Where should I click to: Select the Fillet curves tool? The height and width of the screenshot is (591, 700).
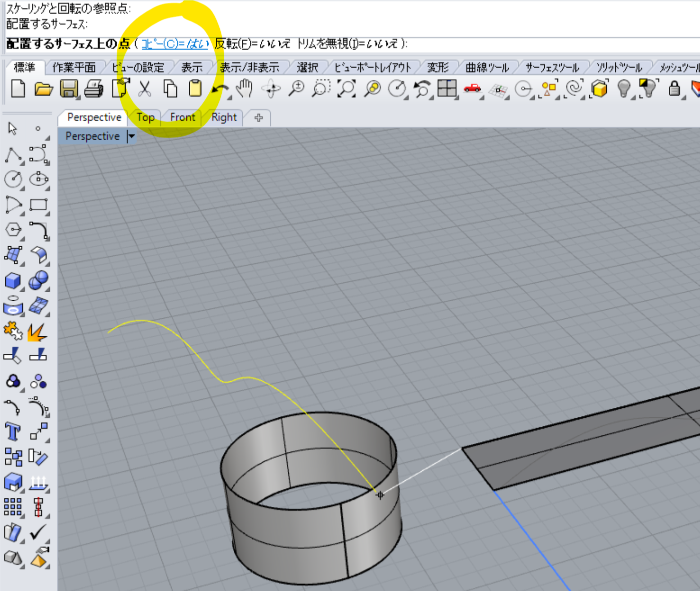[39, 230]
